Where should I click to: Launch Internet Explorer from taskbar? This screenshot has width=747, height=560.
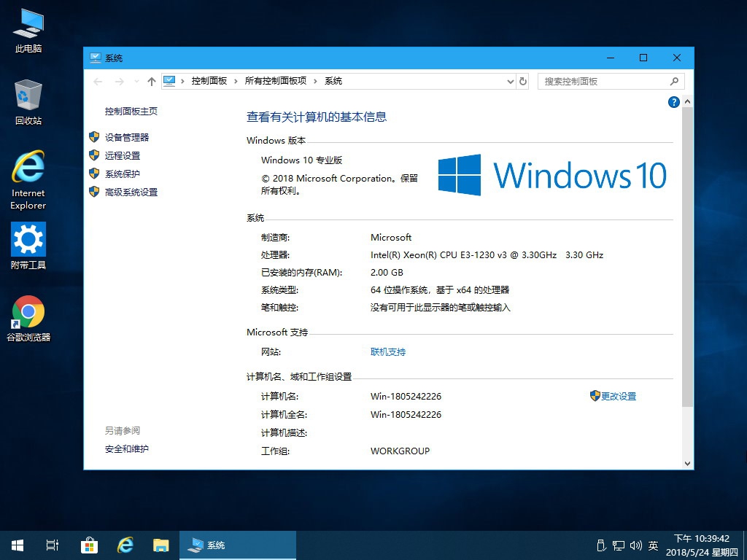(x=125, y=545)
